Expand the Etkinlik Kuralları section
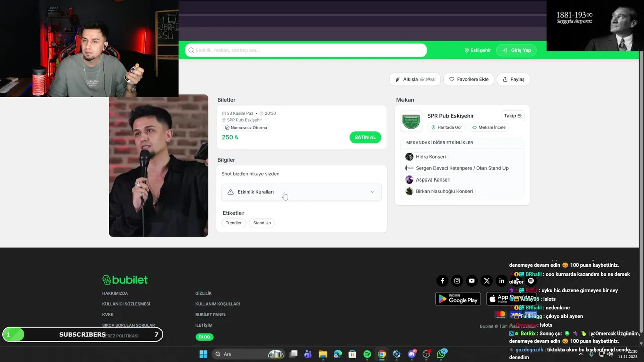Viewport: 644px width, 362px height. pyautogui.click(x=301, y=192)
